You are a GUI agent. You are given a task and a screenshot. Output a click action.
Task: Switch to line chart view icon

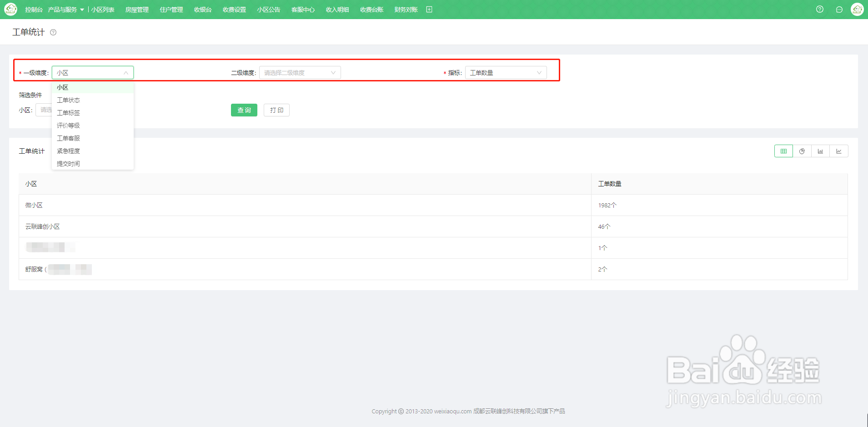[839, 151]
